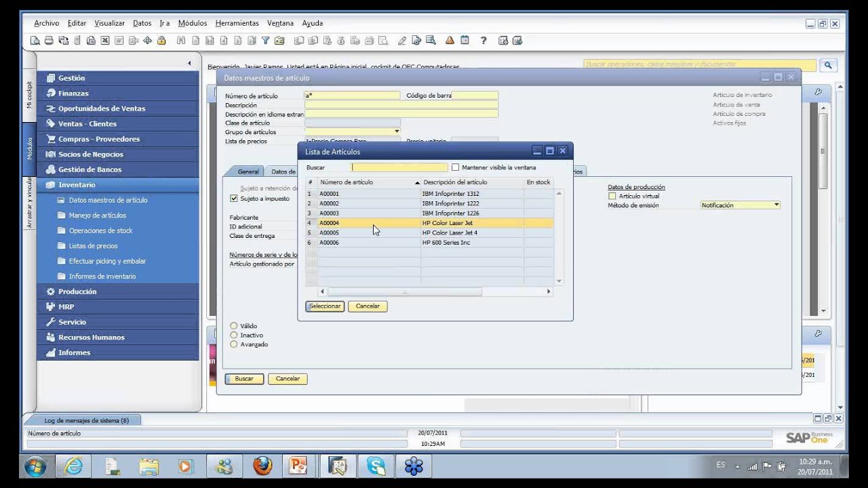This screenshot has width=868, height=488.
Task: Open Método de emisión Notificación dropdown
Action: (x=776, y=205)
